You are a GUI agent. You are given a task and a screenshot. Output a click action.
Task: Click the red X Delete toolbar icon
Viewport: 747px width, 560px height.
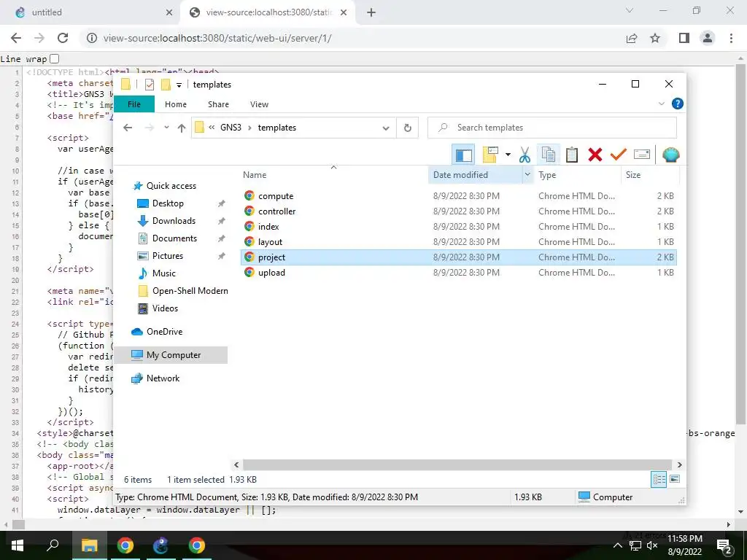(x=595, y=155)
